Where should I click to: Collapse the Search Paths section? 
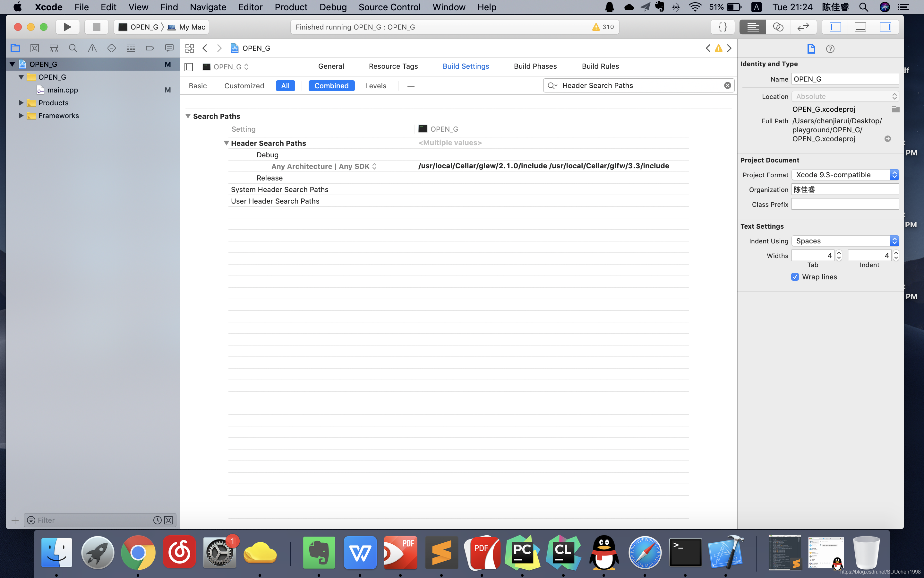[x=188, y=116]
